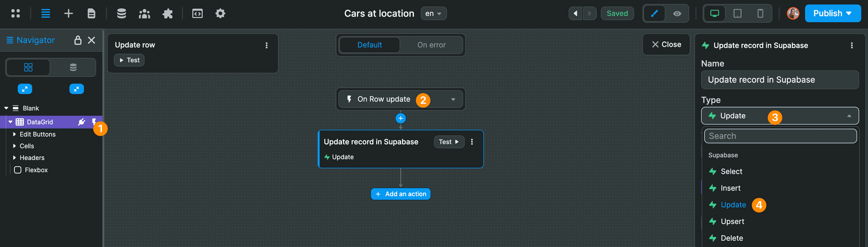Open the pages document icon
This screenshot has width=868, height=247.
(x=91, y=13)
